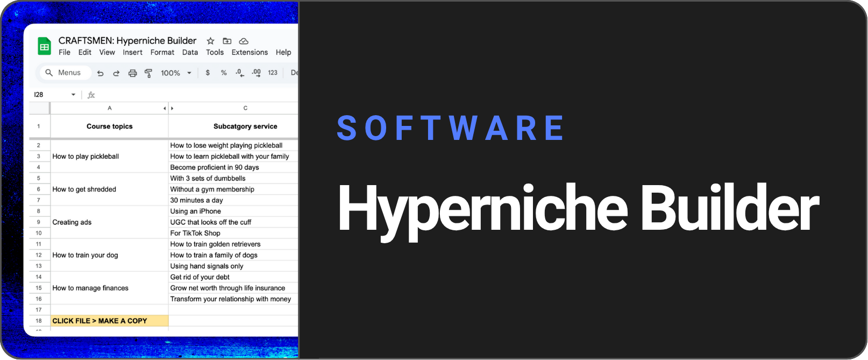This screenshot has height=360, width=868.
Task: Check the cloud document status icon
Action: pyautogui.click(x=244, y=41)
